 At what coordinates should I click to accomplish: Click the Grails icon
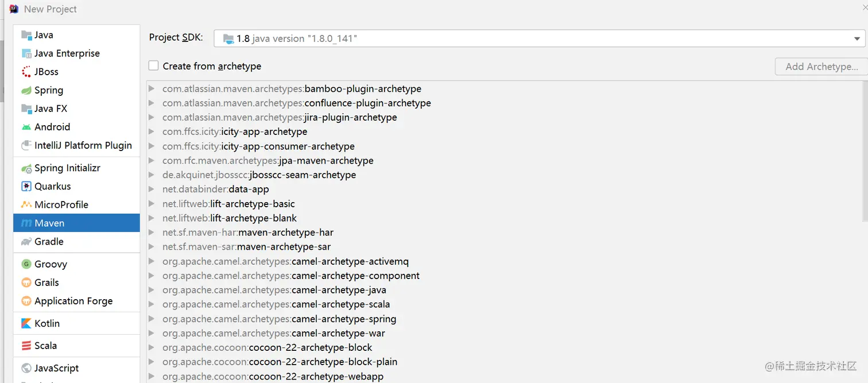[26, 283]
